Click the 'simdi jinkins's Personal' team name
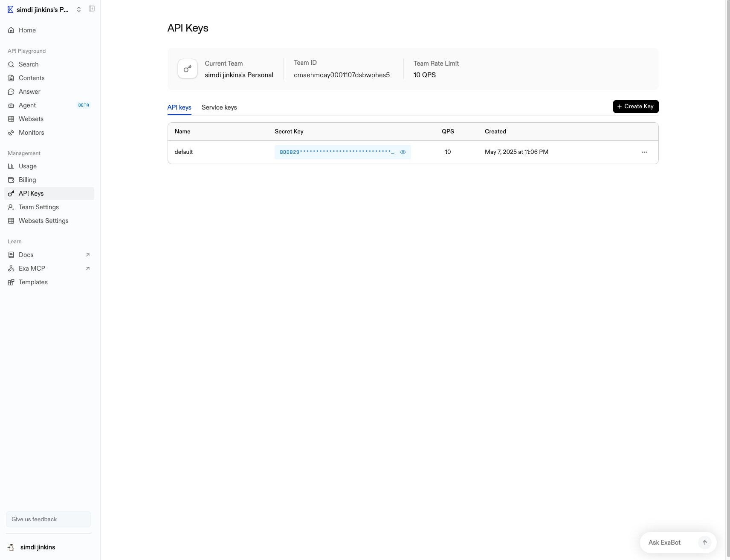This screenshot has width=730, height=560. (239, 75)
